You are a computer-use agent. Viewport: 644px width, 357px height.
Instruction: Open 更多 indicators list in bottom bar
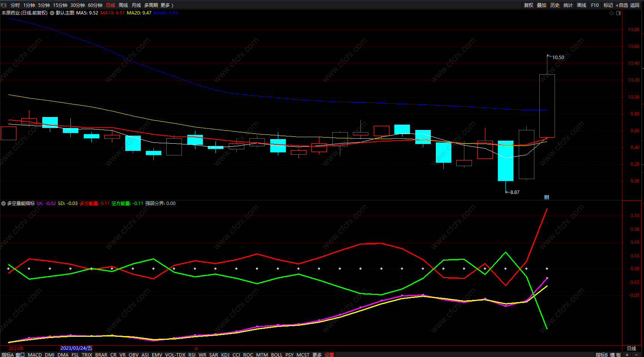(x=317, y=355)
